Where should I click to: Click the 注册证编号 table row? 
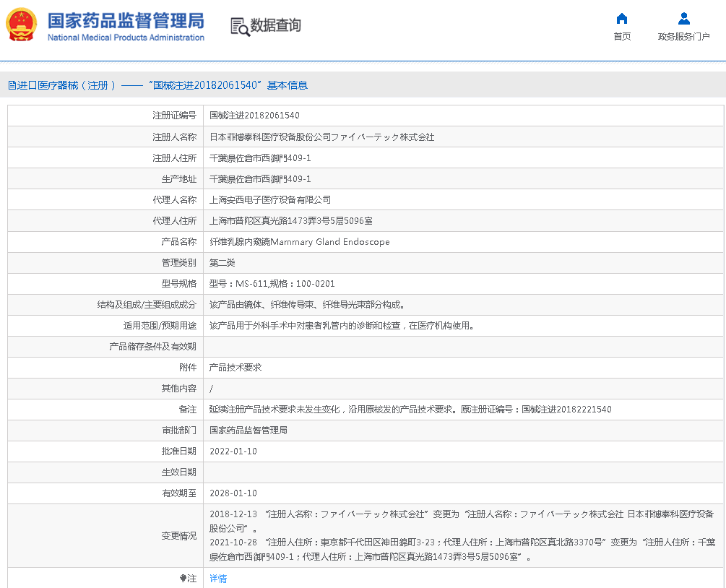[x=361, y=116]
